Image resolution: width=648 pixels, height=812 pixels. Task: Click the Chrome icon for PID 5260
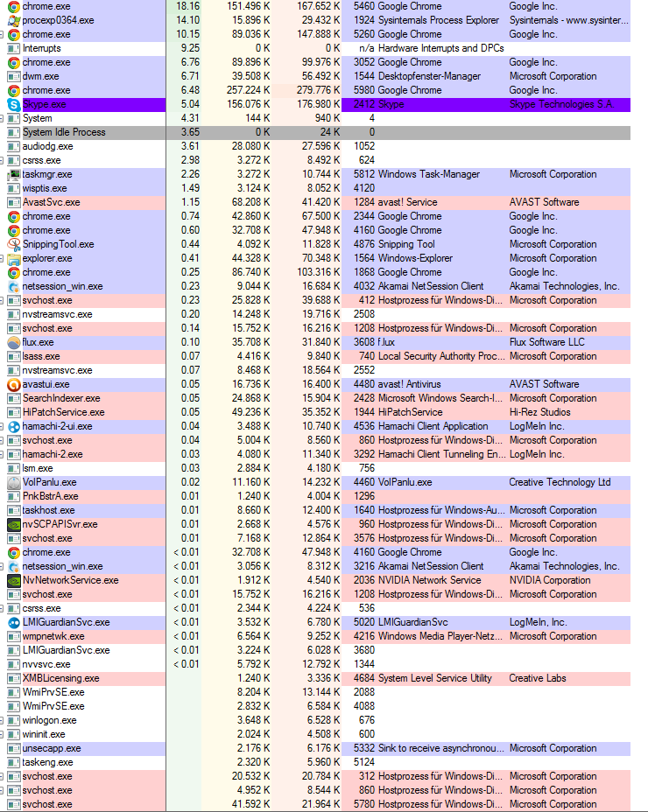click(x=14, y=34)
